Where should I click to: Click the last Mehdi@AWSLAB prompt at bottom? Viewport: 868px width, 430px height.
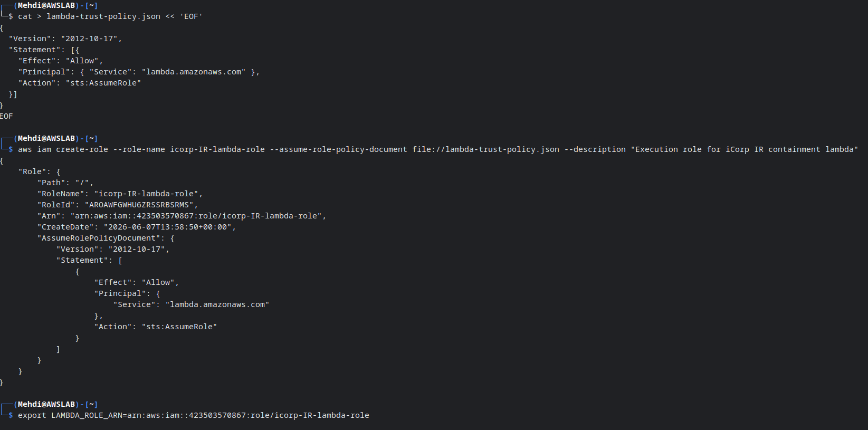pos(46,404)
